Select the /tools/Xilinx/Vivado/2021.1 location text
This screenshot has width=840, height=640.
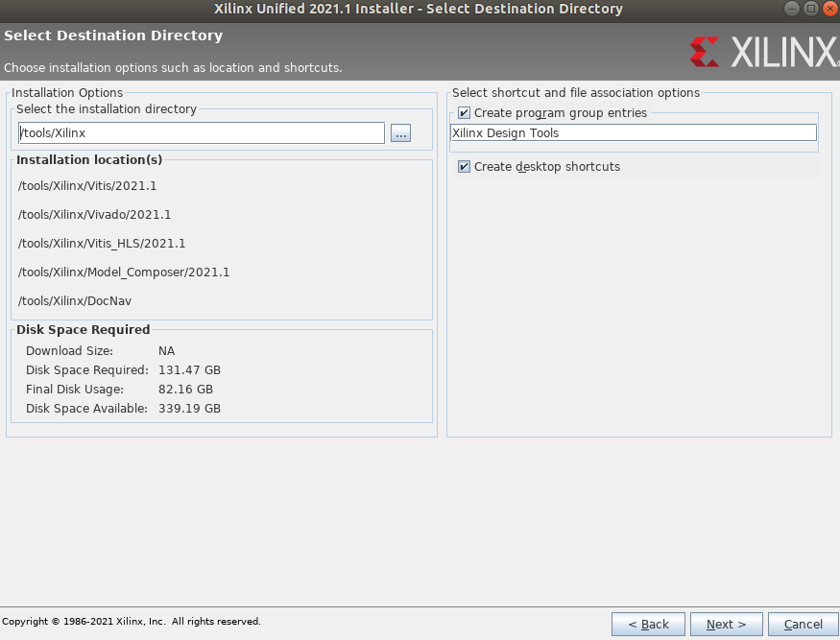pyautogui.click(x=94, y=215)
